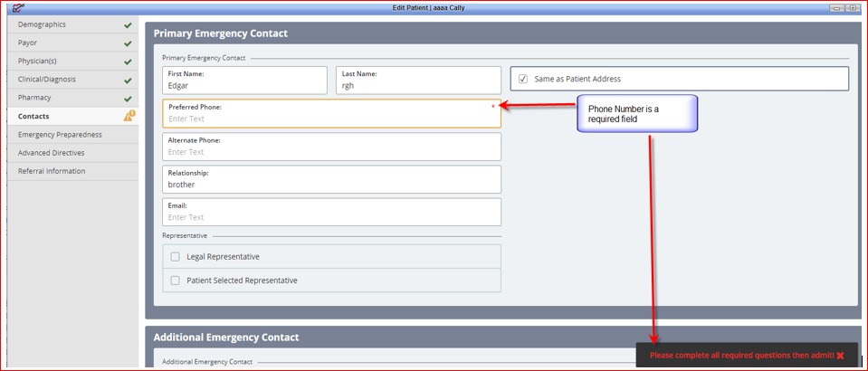
Task: Click the First Name field with Edgar
Action: point(244,81)
